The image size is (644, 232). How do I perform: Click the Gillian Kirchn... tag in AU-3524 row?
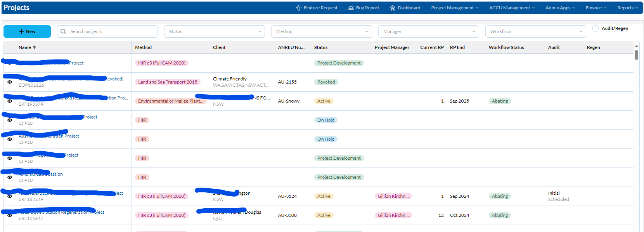393,196
